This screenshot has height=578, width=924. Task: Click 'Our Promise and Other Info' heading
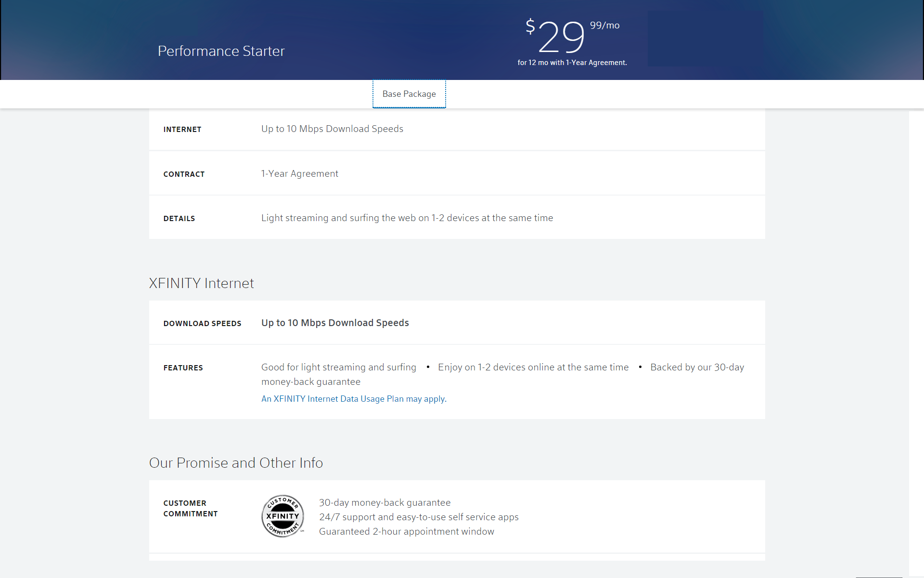pyautogui.click(x=236, y=463)
